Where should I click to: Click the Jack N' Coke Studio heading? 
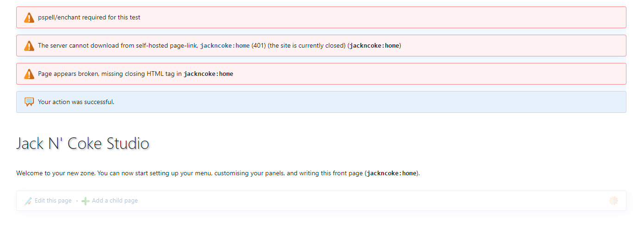[83, 143]
